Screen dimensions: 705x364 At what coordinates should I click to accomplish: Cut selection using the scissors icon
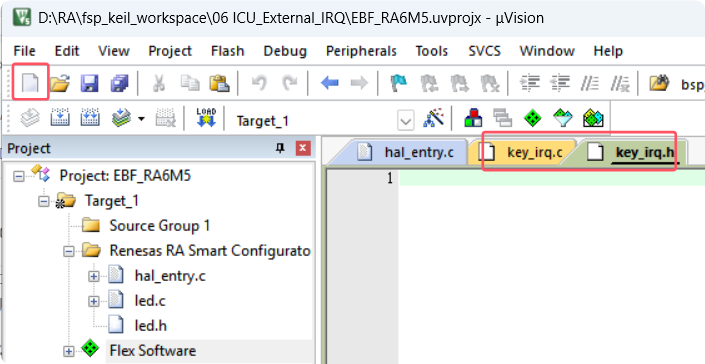pyautogui.click(x=158, y=84)
